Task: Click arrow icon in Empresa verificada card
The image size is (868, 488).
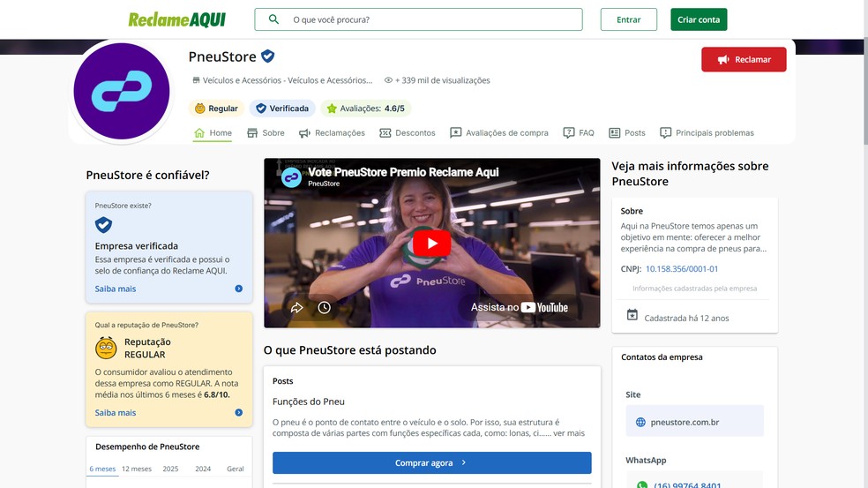Action: (238, 289)
